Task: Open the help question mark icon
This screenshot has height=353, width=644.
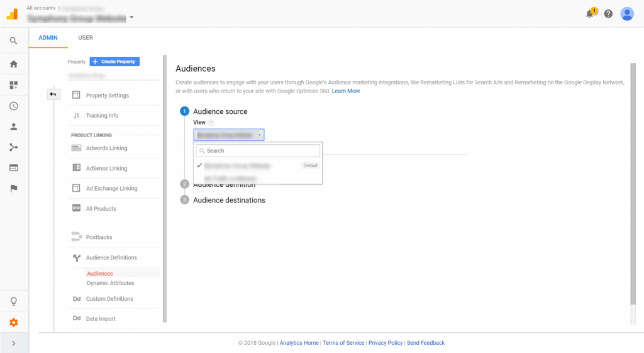Action: click(608, 14)
